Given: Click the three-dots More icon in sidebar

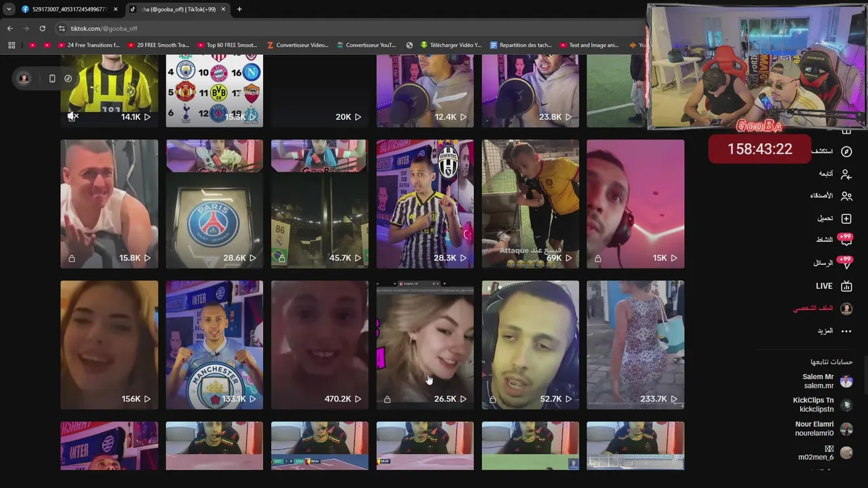Looking at the screenshot, I should 846,331.
